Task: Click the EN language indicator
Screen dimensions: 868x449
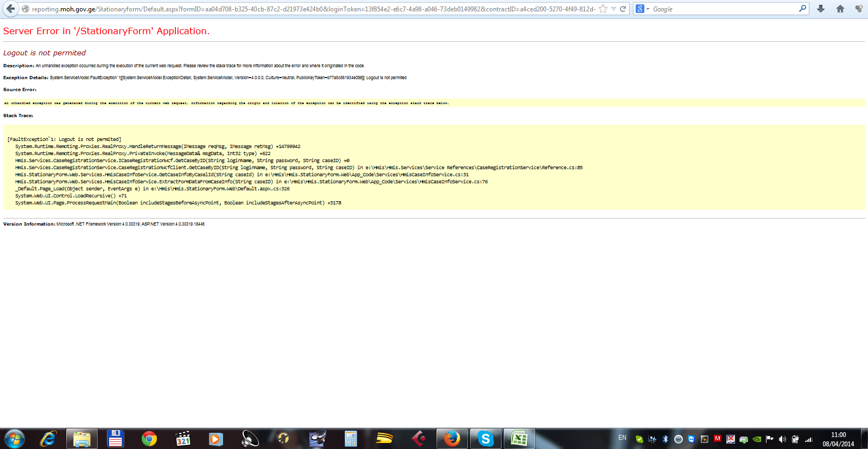Action: pyautogui.click(x=622, y=438)
